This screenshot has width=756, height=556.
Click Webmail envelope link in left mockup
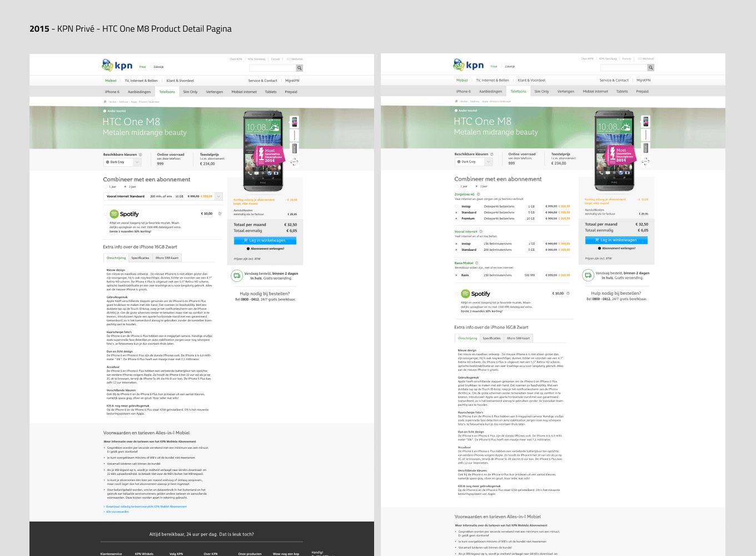click(295, 59)
